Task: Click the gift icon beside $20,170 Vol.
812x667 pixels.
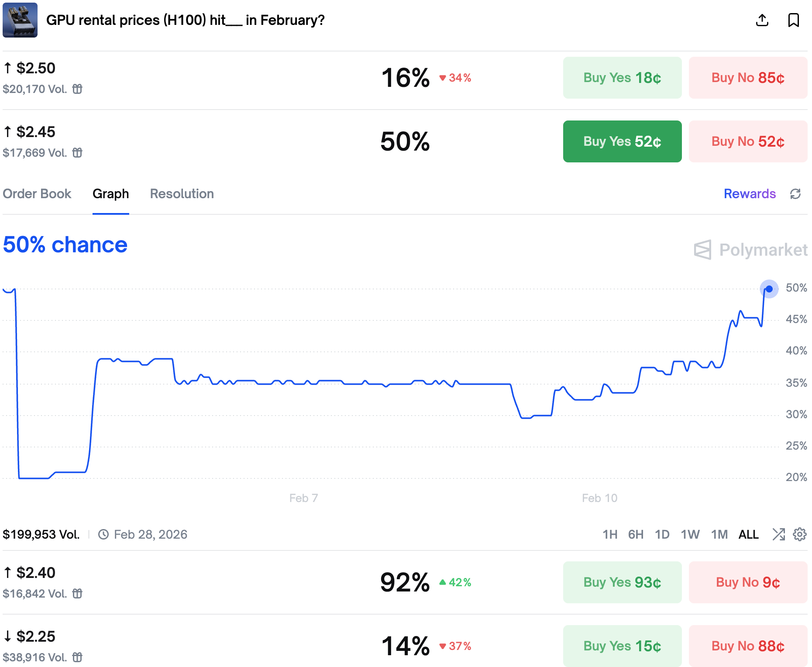Action: coord(77,89)
